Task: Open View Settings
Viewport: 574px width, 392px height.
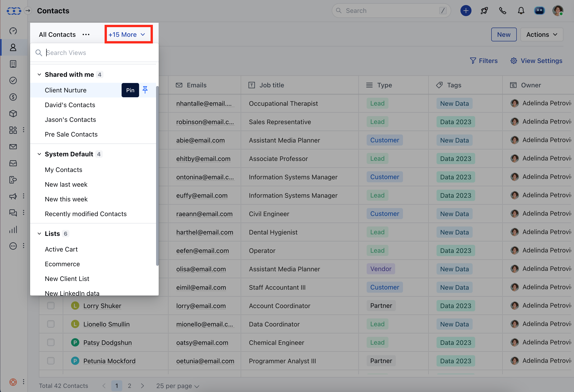Action: coord(536,61)
